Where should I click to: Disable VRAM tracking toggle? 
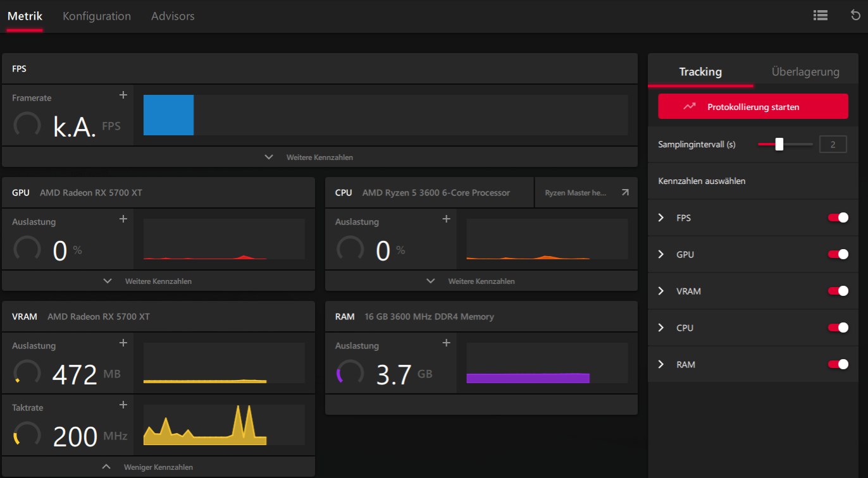point(838,291)
